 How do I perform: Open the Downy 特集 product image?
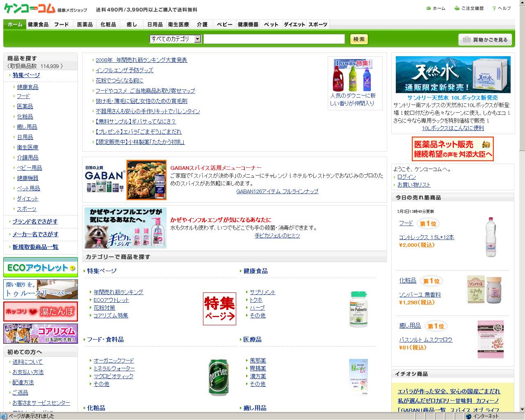(352, 75)
